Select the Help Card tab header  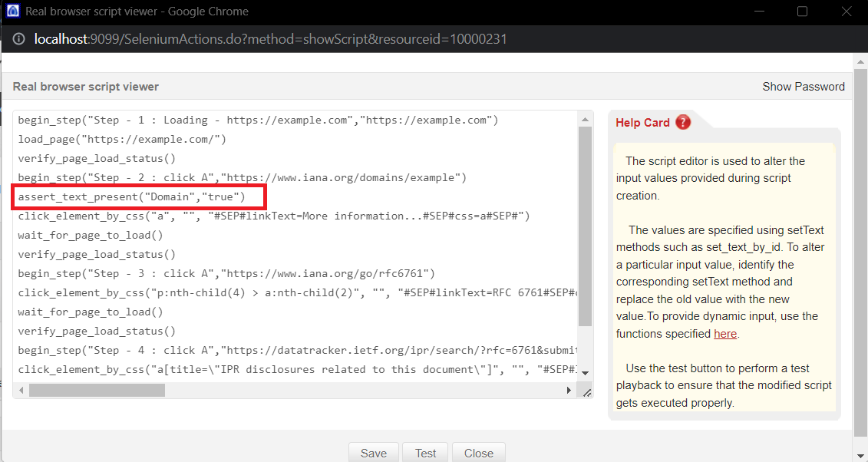point(643,123)
